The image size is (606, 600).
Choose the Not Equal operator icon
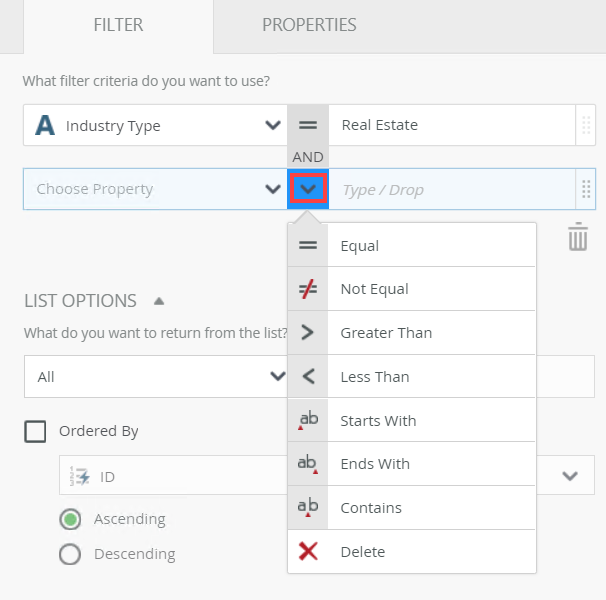(x=308, y=289)
